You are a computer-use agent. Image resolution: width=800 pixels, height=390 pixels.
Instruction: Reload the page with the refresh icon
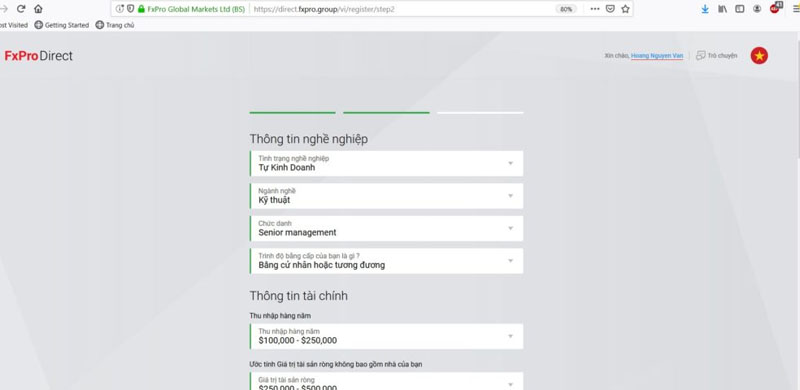21,9
